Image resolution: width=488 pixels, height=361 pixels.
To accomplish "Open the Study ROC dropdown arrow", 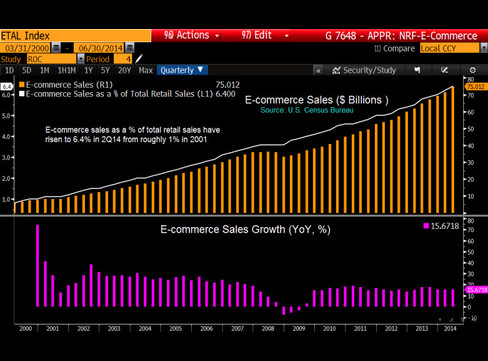I will [x=80, y=59].
